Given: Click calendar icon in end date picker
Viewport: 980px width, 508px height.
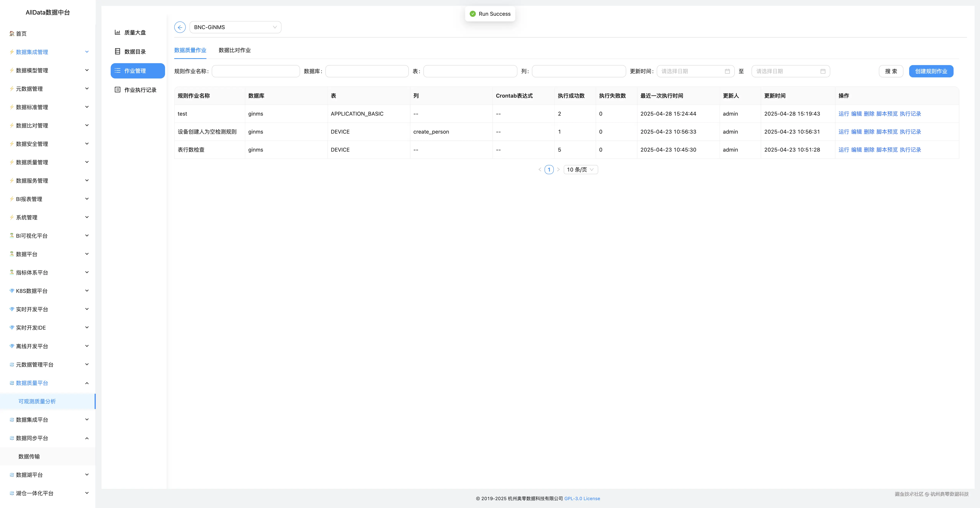Looking at the screenshot, I should pos(822,71).
